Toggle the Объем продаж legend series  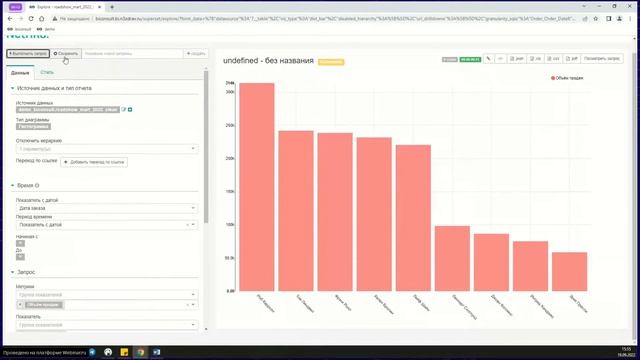coord(567,78)
